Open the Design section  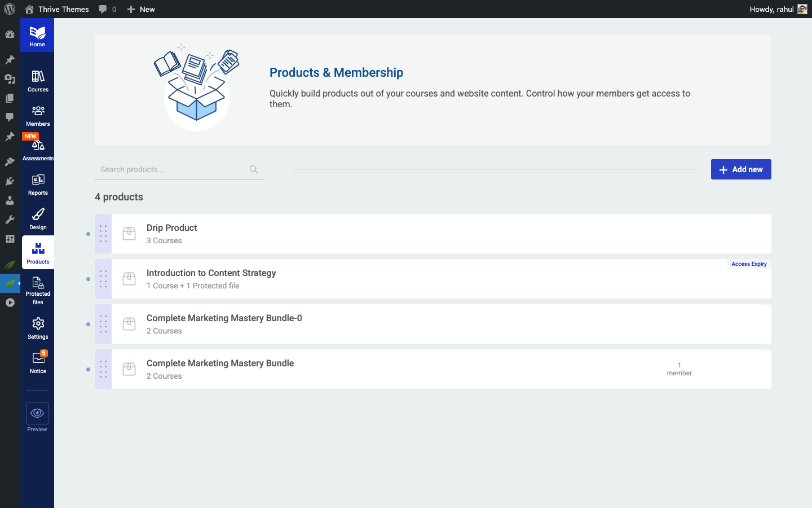pyautogui.click(x=37, y=217)
